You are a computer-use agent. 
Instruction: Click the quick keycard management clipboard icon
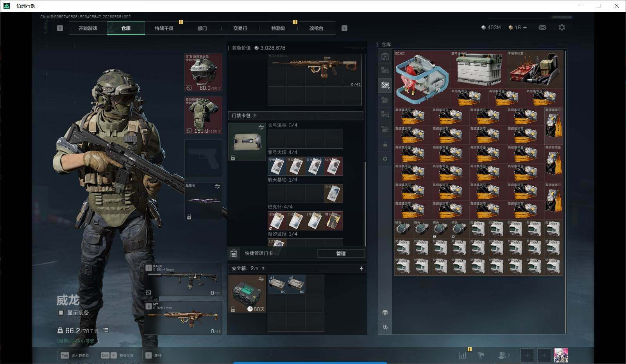click(x=233, y=253)
